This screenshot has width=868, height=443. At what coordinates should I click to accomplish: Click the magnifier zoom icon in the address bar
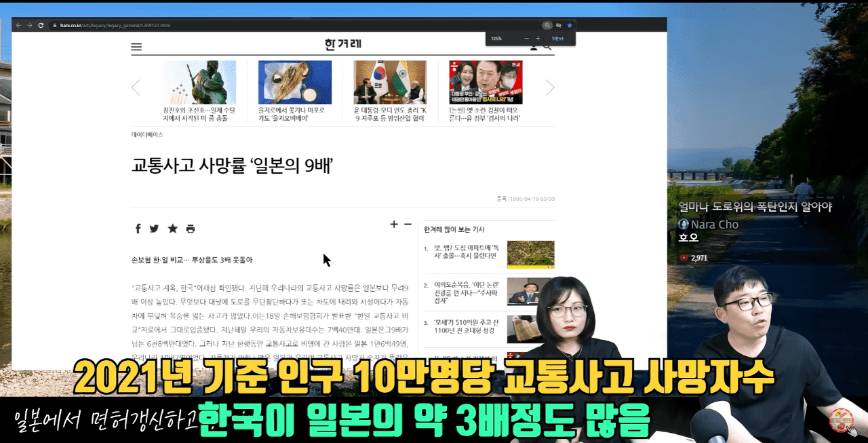point(547,25)
